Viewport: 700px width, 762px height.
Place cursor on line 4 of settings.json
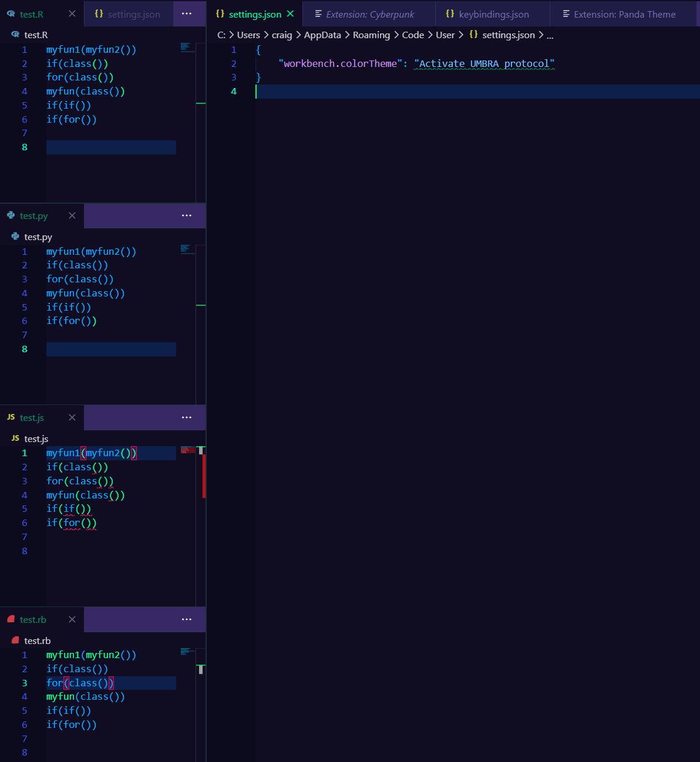tap(477, 92)
